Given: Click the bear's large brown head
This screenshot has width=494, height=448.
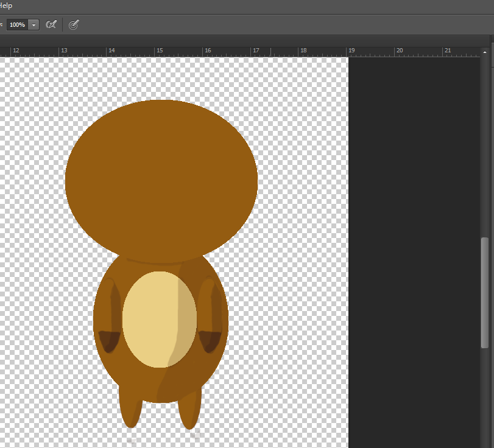Looking at the screenshot, I should pyautogui.click(x=161, y=181).
